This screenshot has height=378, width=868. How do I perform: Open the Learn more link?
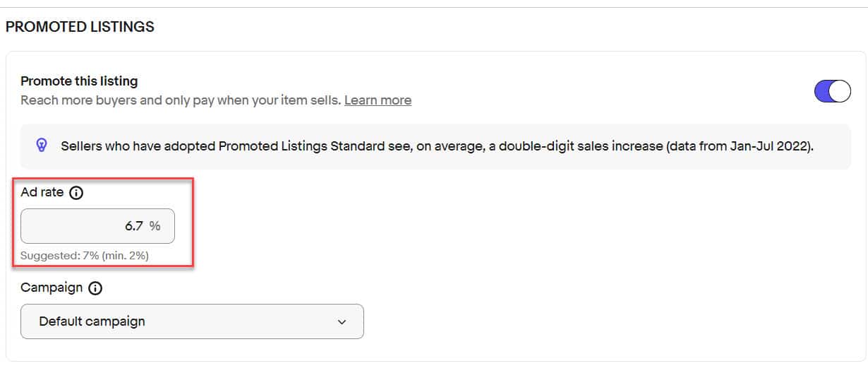[x=378, y=100]
